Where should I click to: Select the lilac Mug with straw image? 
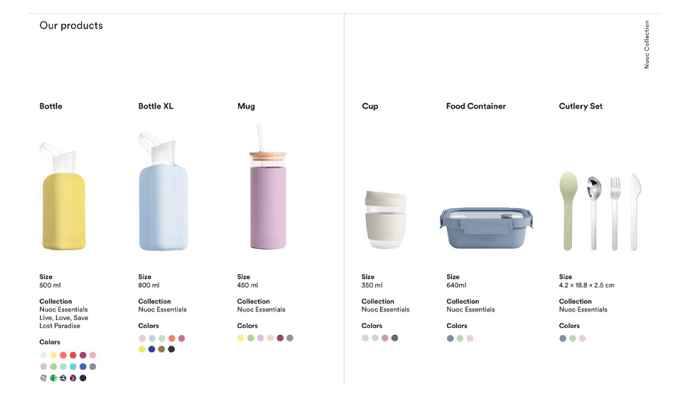pos(267,187)
